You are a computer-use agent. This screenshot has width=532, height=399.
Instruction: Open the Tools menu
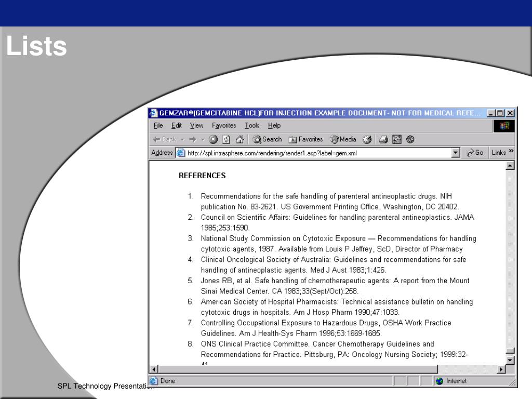pos(252,126)
